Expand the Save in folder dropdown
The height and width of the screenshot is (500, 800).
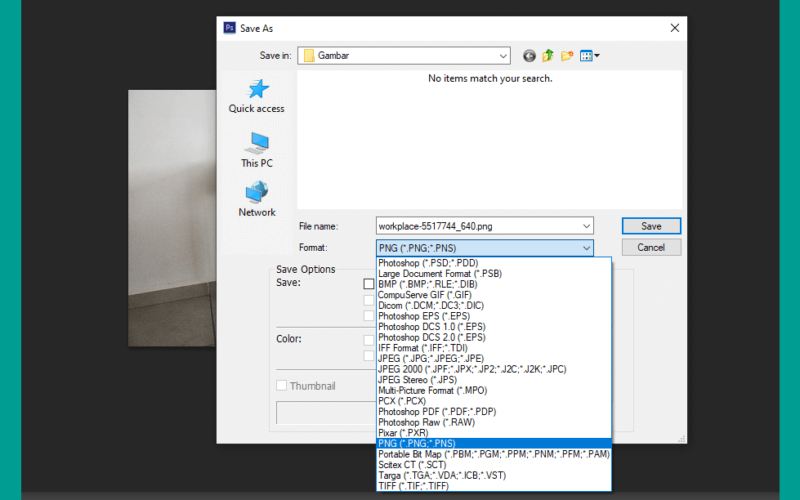click(503, 56)
